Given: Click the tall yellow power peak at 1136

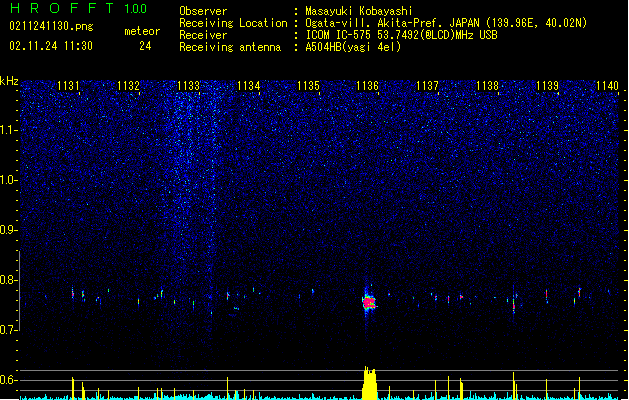Looking at the screenshot, I should [369, 383].
